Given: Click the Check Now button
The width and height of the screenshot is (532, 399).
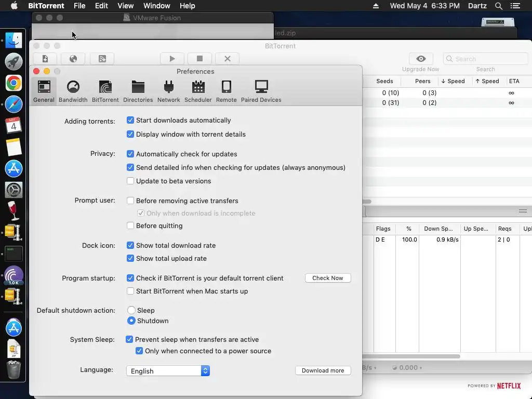Looking at the screenshot, I should (328, 278).
